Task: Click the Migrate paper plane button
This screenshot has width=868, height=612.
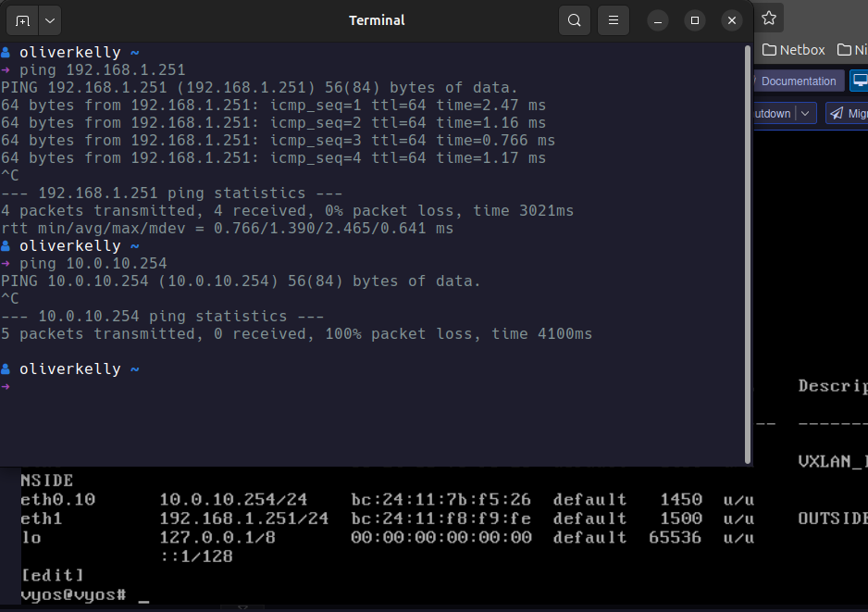Action: (847, 114)
